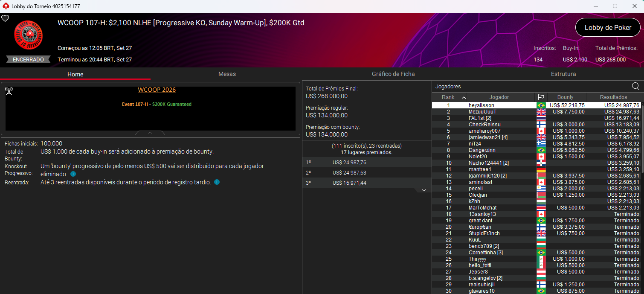Click second place prize US$ 24.987,63 row
The width and height of the screenshot is (644, 294).
[x=367, y=172]
